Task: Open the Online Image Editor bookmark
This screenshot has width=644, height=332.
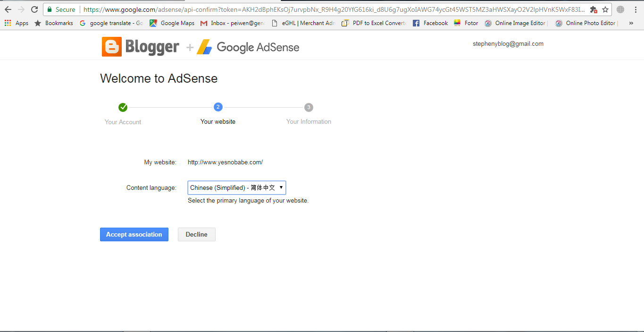Action: coord(516,23)
